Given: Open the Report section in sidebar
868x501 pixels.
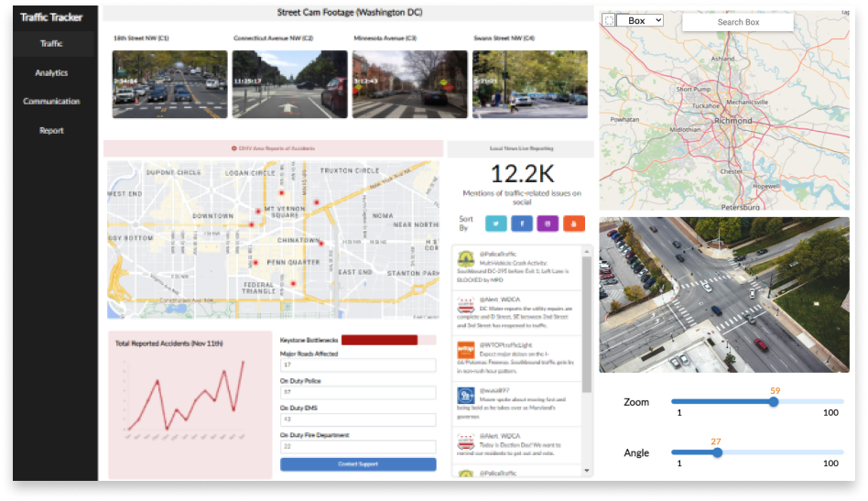Looking at the screenshot, I should point(51,131).
